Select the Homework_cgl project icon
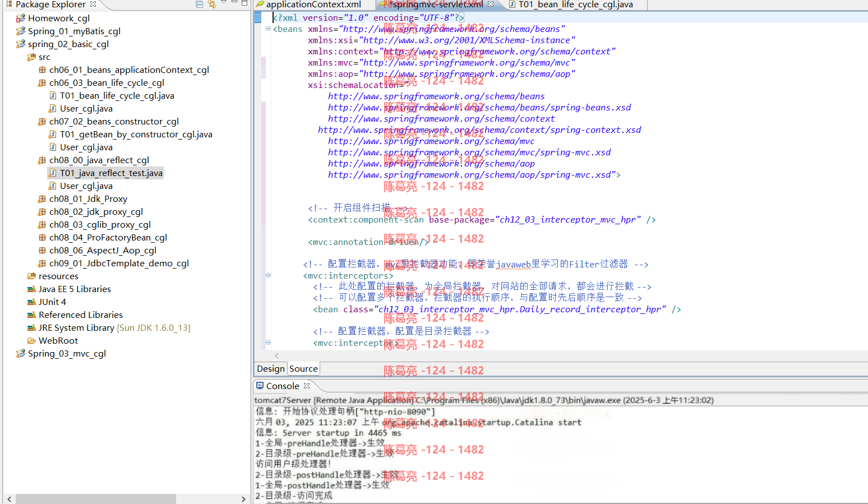The height and width of the screenshot is (504, 868). (21, 18)
